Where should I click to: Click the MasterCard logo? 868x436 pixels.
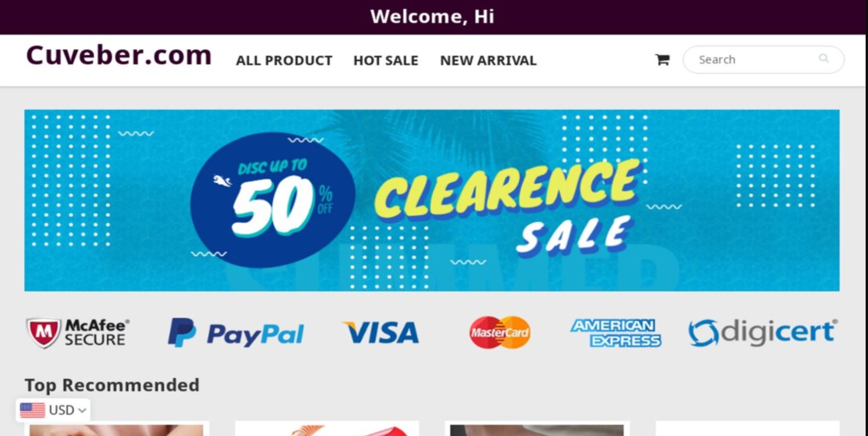point(499,332)
